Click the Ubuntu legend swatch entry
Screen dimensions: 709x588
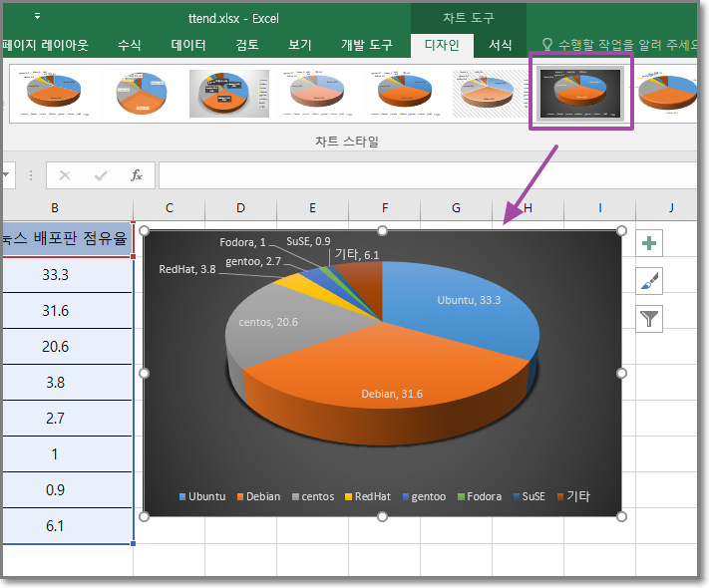pyautogui.click(x=202, y=496)
